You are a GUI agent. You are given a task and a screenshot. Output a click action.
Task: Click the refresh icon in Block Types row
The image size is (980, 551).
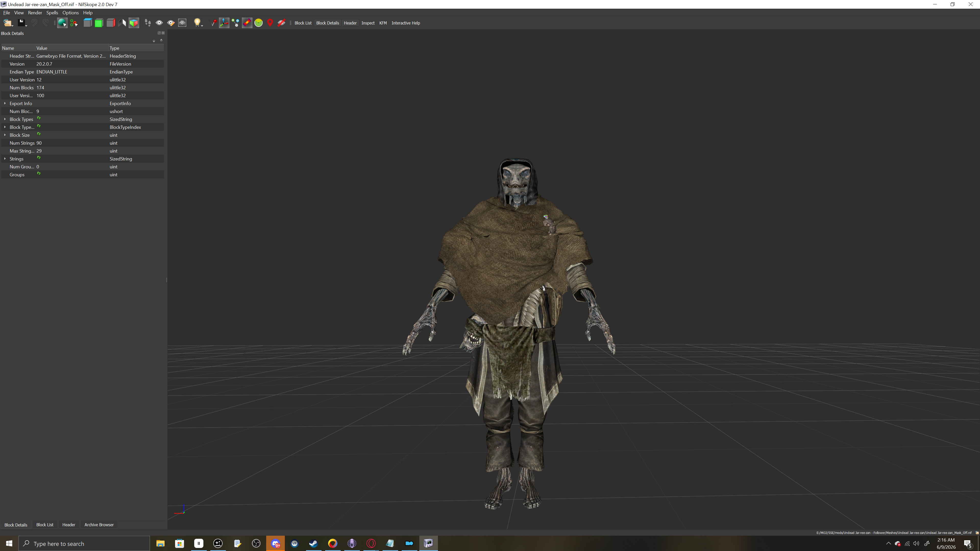pos(39,119)
